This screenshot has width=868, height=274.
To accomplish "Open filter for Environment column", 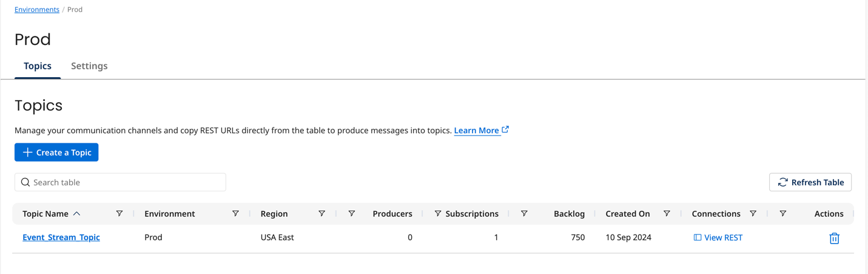I will pyautogui.click(x=235, y=214).
